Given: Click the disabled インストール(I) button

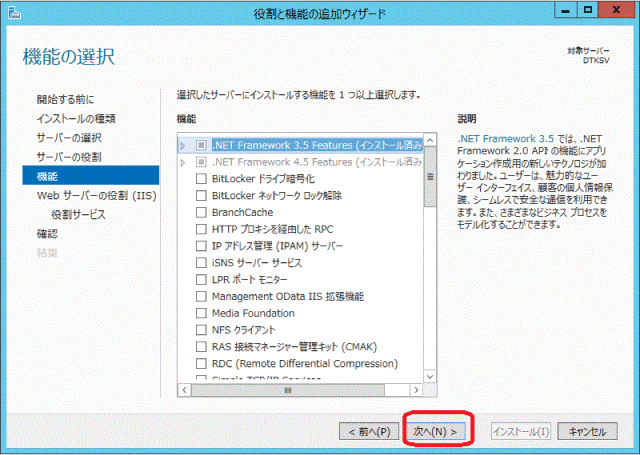Looking at the screenshot, I should (521, 431).
